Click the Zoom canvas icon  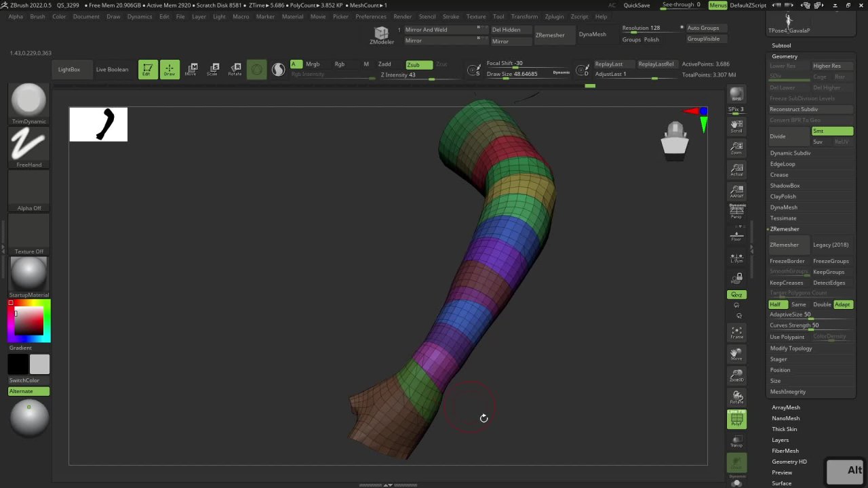736,148
